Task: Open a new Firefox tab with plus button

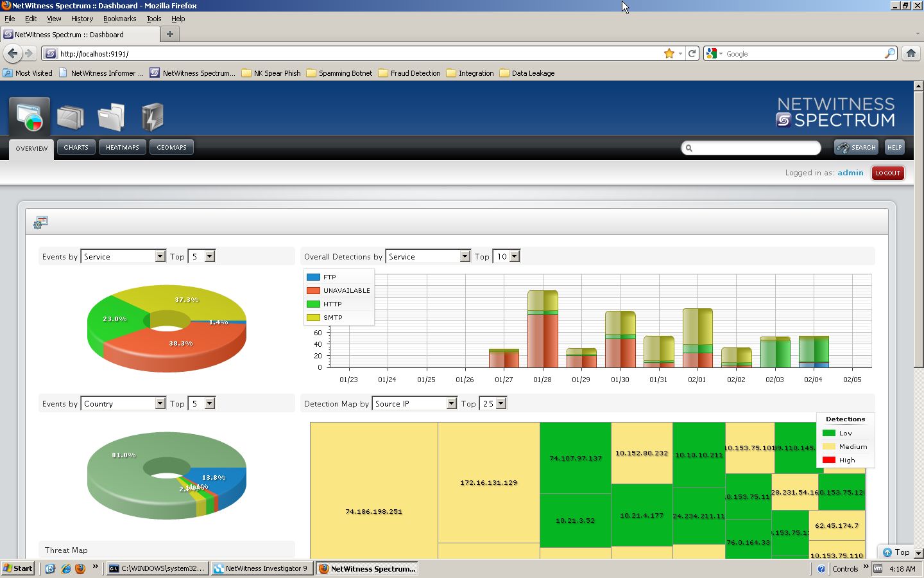Action: pyautogui.click(x=170, y=34)
